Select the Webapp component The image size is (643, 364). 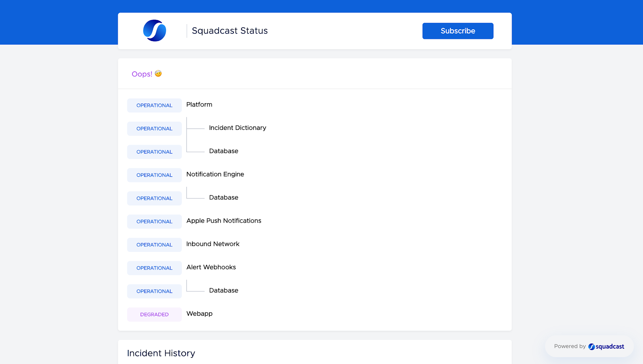(x=200, y=314)
